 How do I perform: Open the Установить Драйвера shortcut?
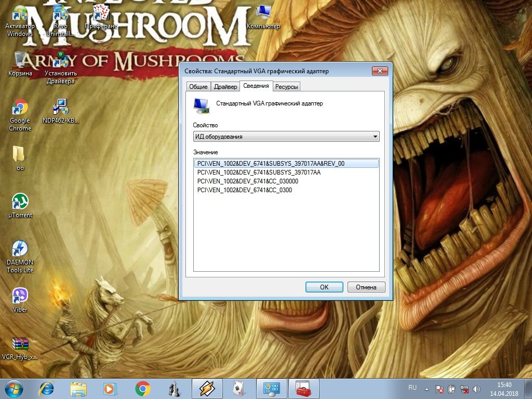pyautogui.click(x=60, y=68)
